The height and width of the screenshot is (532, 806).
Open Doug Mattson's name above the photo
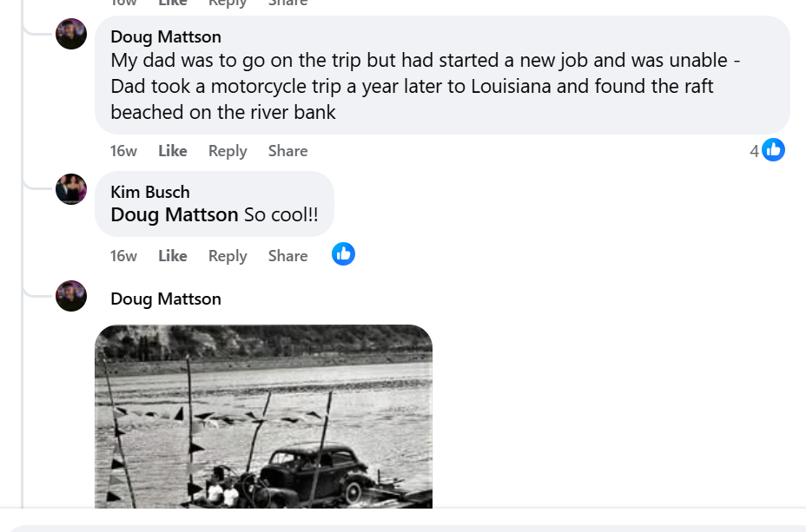(x=166, y=299)
